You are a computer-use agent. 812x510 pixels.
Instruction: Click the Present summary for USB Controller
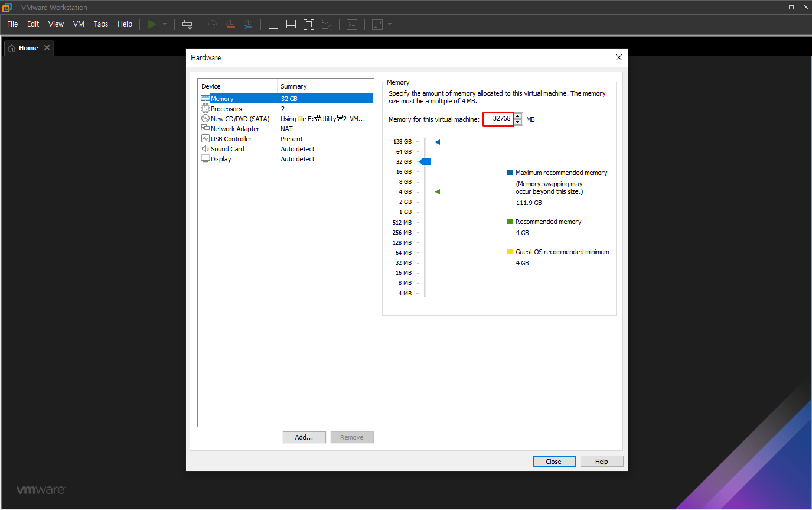tap(292, 139)
